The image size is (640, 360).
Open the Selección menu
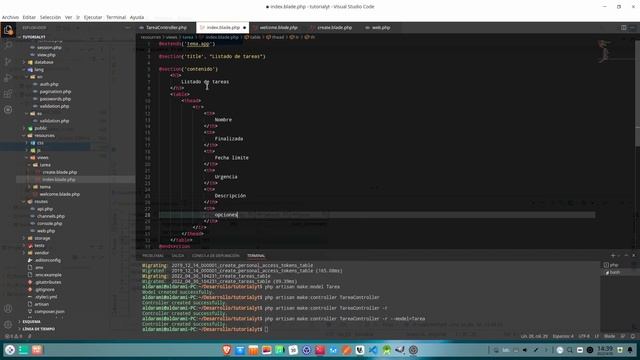pos(50,17)
